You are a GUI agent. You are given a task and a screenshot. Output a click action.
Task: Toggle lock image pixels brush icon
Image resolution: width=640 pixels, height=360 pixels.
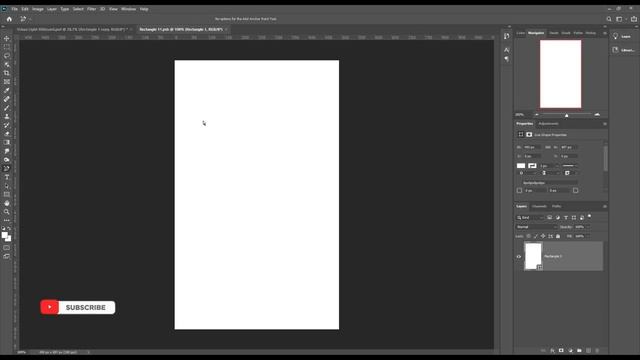point(536,236)
